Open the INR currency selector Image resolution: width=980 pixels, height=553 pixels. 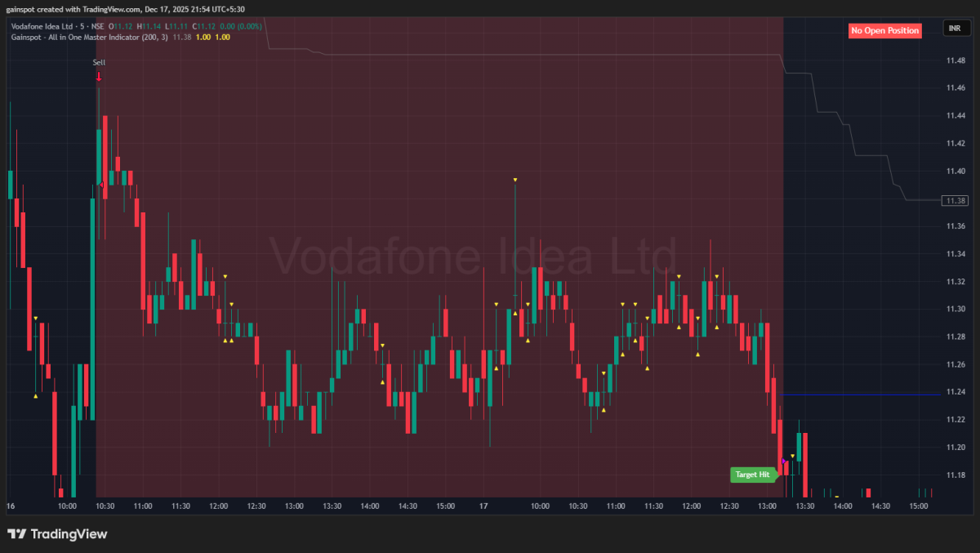[954, 29]
